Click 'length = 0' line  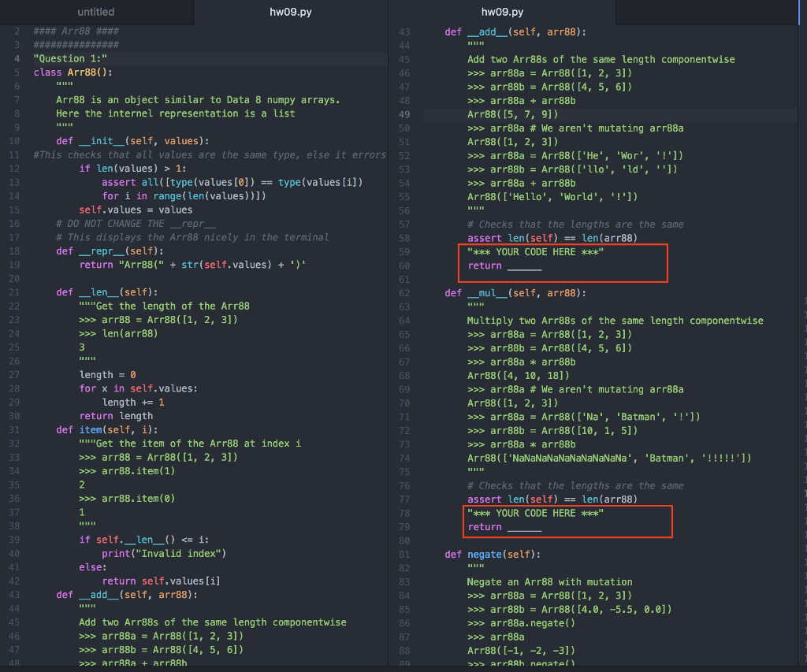107,374
